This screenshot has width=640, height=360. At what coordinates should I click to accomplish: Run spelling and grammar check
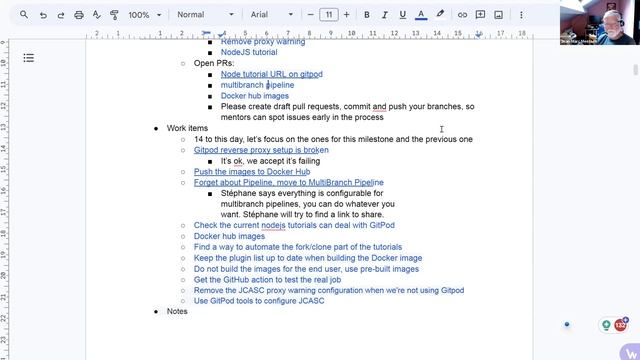[97, 15]
